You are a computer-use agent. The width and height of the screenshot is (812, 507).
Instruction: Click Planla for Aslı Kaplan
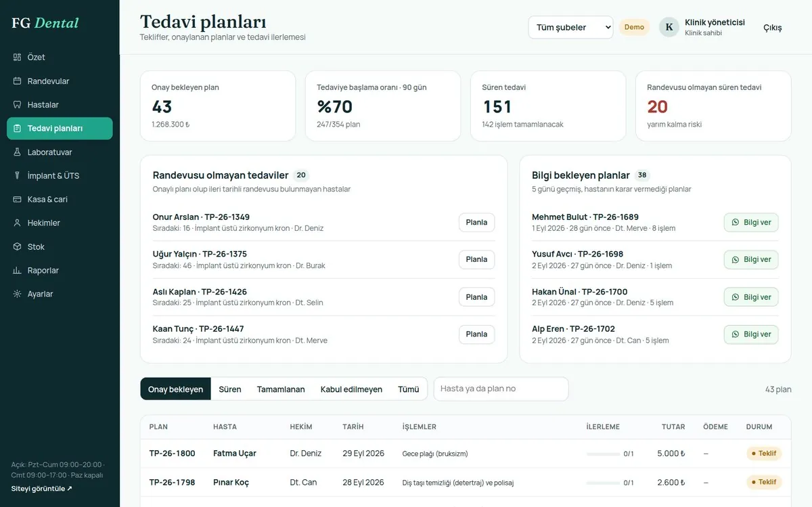[476, 297]
